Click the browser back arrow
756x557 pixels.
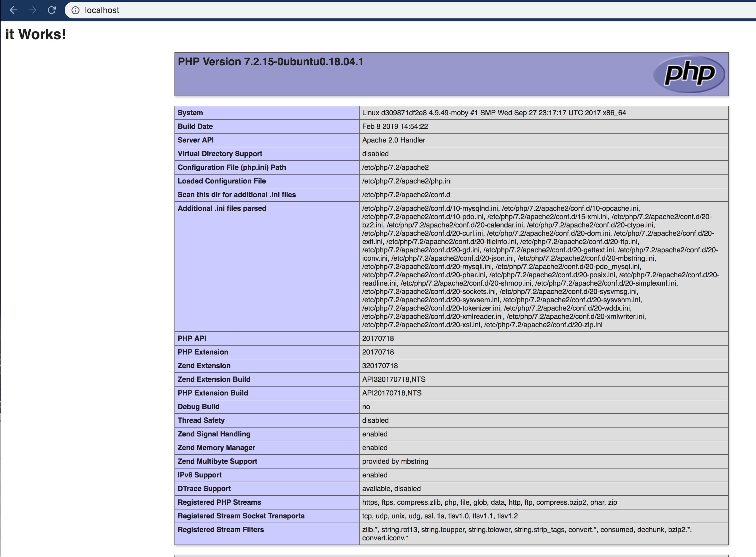13,10
